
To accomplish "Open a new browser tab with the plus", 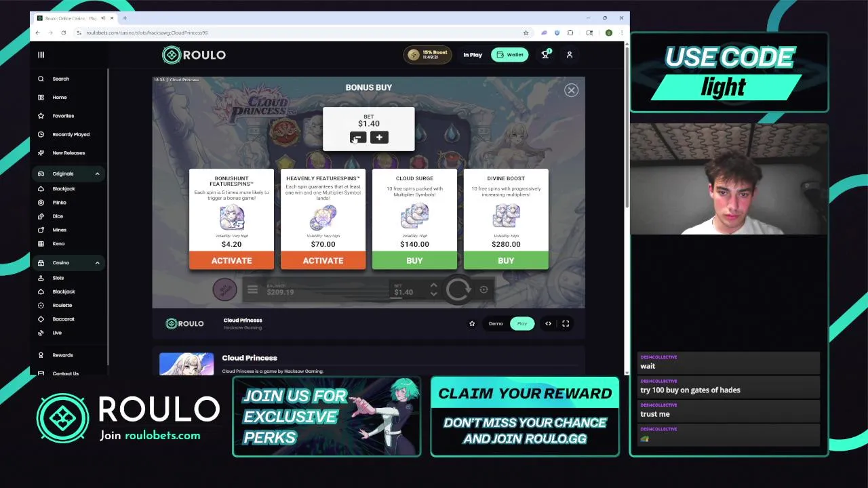I will pos(125,18).
